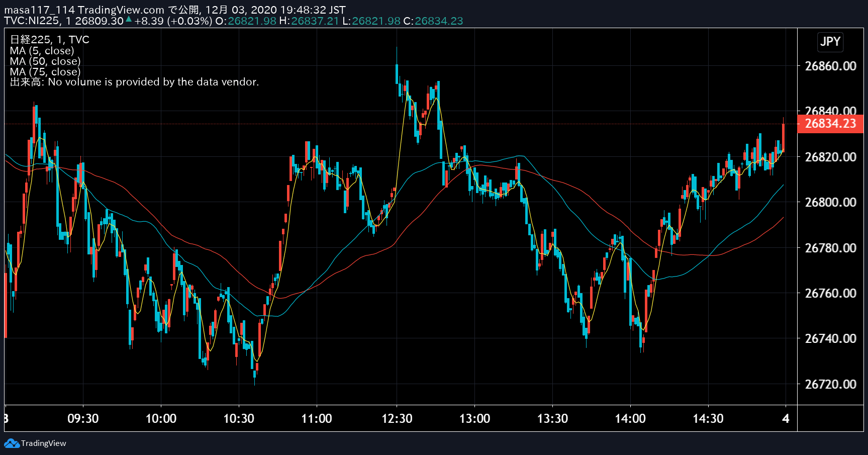Click the 10:30 time axis label

[x=239, y=419]
